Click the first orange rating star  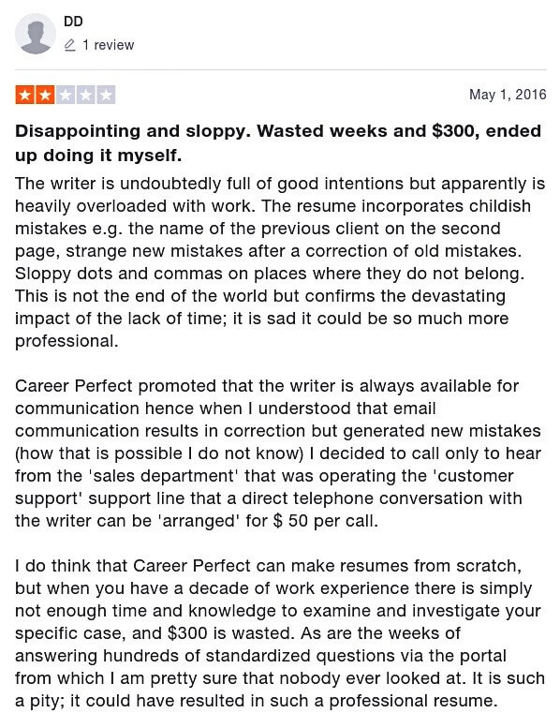click(x=25, y=96)
